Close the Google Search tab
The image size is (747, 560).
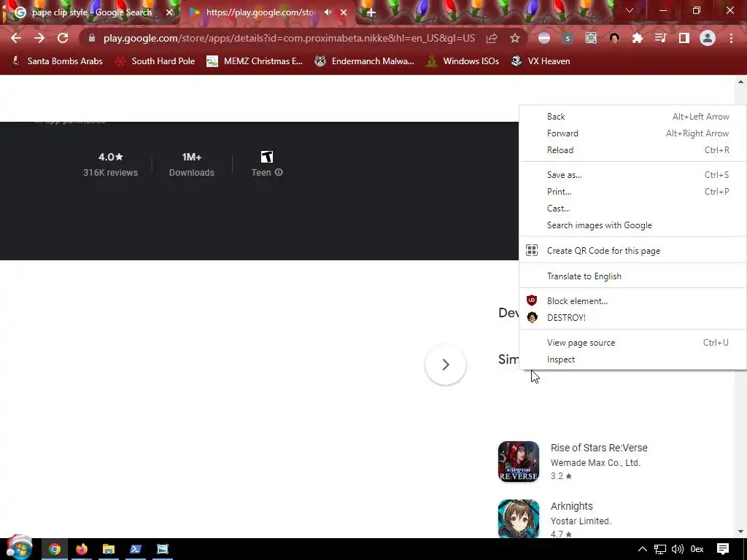[x=169, y=12]
